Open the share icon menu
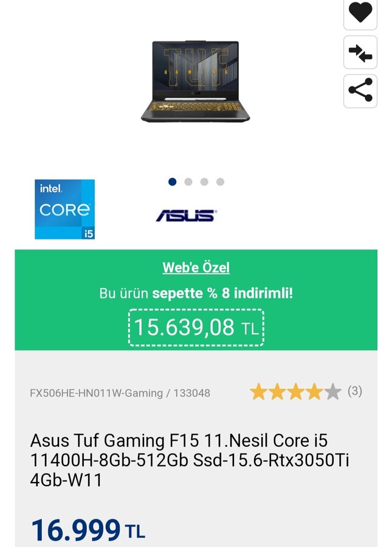This screenshot has height=547, width=392. 360,91
